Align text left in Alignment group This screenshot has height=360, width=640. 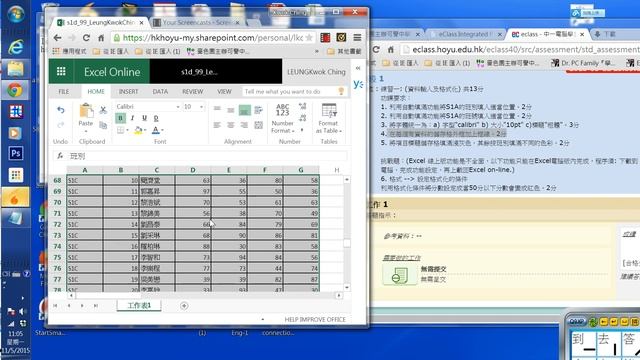click(217, 125)
